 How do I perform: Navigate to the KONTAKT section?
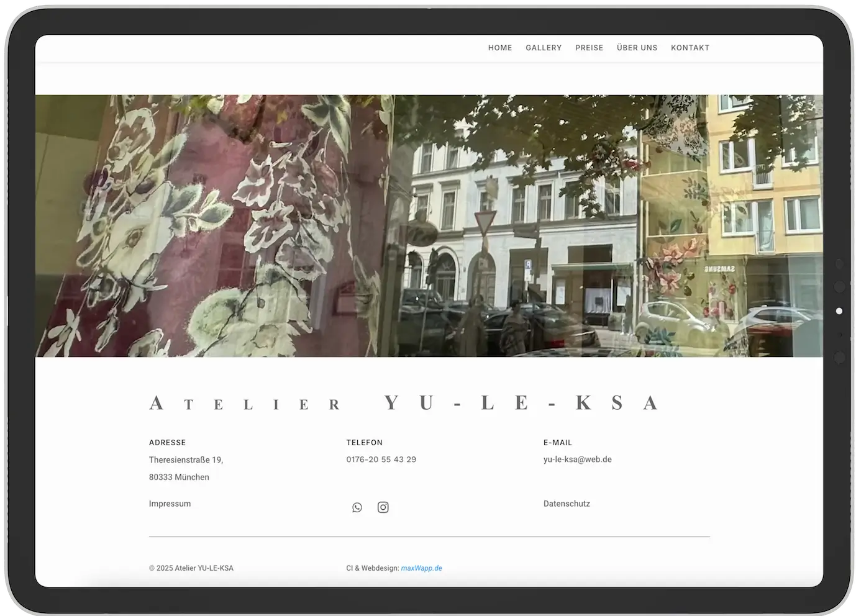(690, 48)
